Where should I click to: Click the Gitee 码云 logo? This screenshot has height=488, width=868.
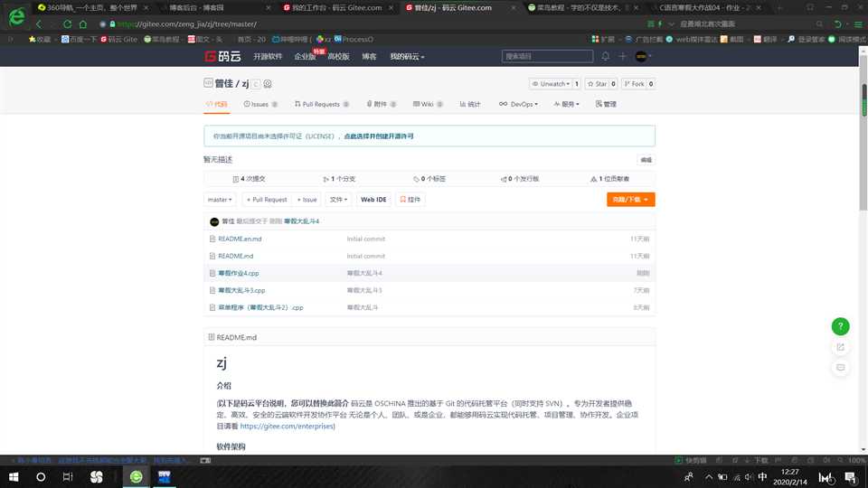pyautogui.click(x=222, y=56)
